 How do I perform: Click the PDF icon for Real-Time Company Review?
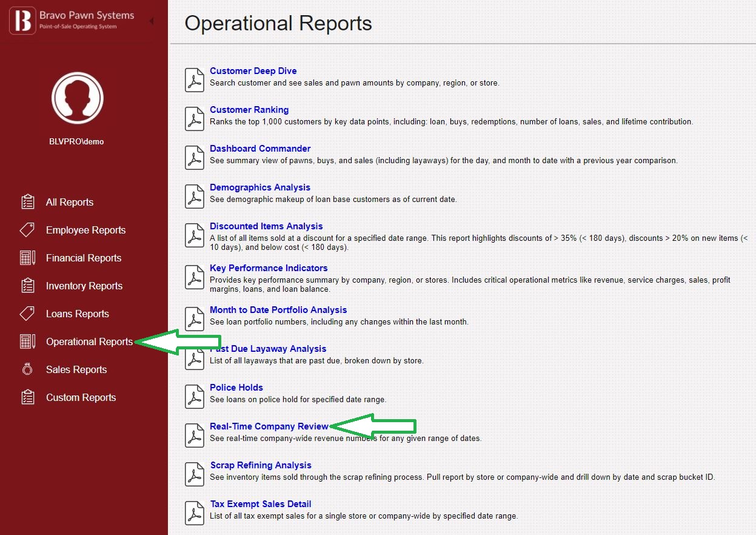pyautogui.click(x=195, y=435)
